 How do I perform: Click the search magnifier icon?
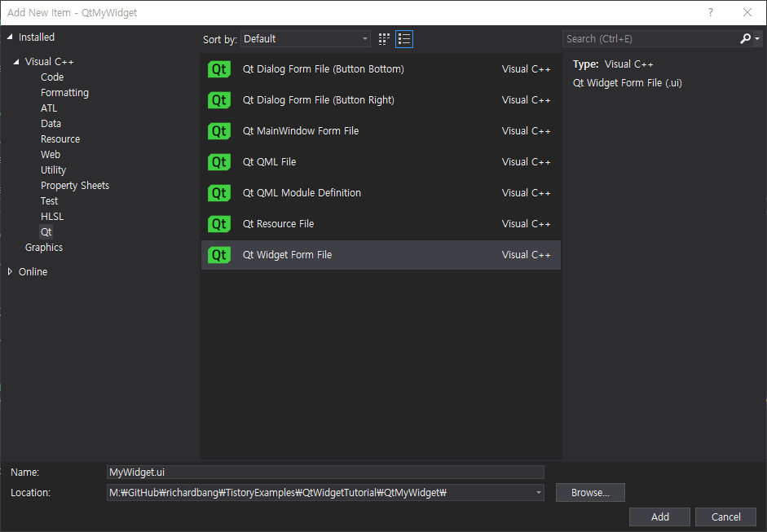745,38
